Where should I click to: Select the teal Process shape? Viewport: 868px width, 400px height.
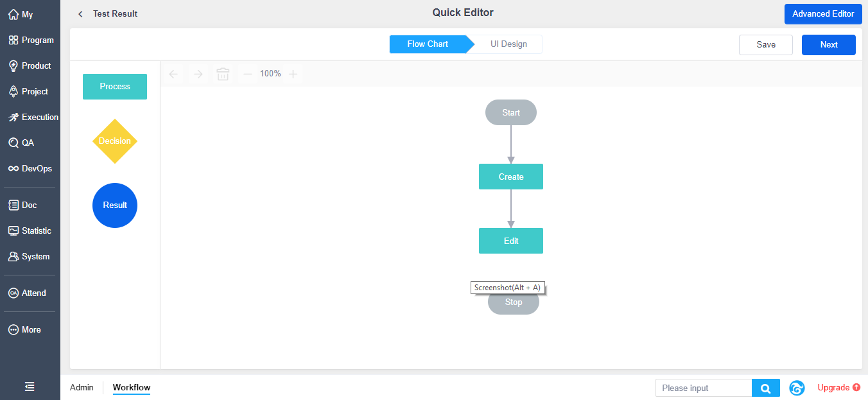(115, 87)
